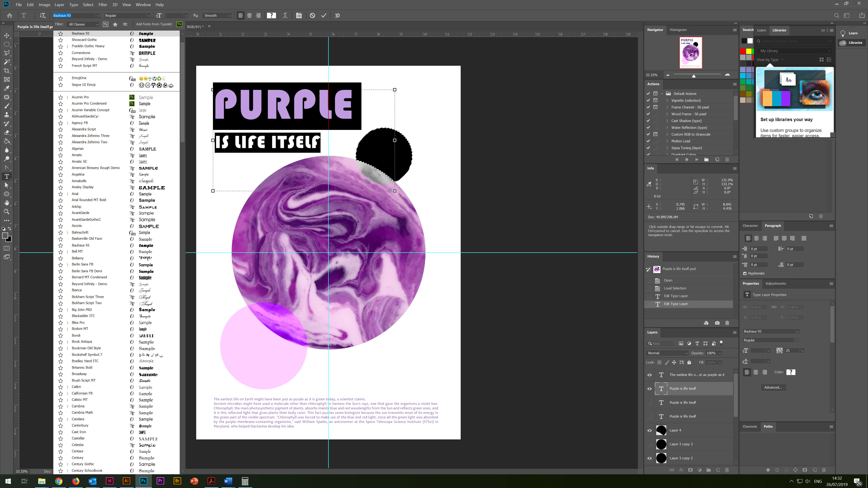
Task: Open the font Filter All Classes dropdown
Action: [83, 24]
